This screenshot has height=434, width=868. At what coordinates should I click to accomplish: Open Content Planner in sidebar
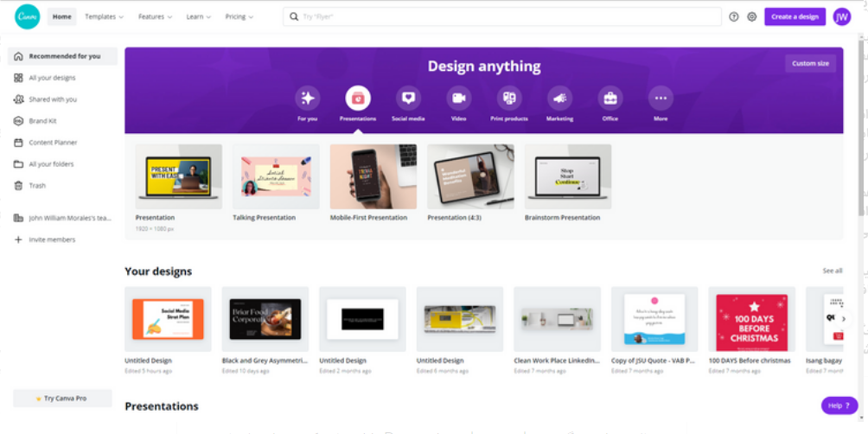point(62,143)
